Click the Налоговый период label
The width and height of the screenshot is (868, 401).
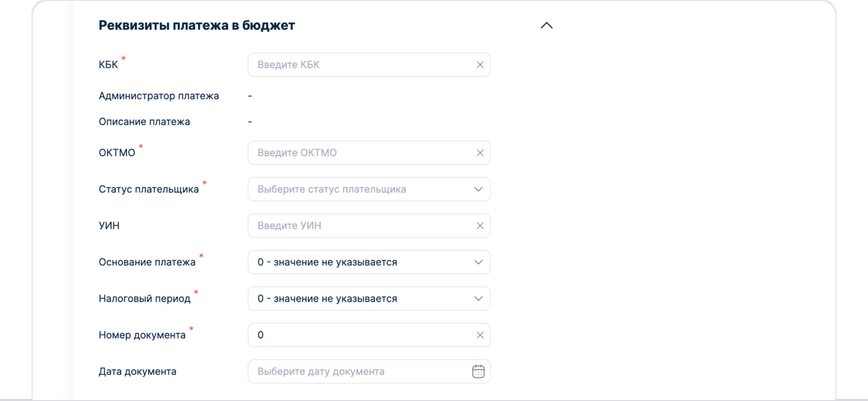(x=145, y=299)
